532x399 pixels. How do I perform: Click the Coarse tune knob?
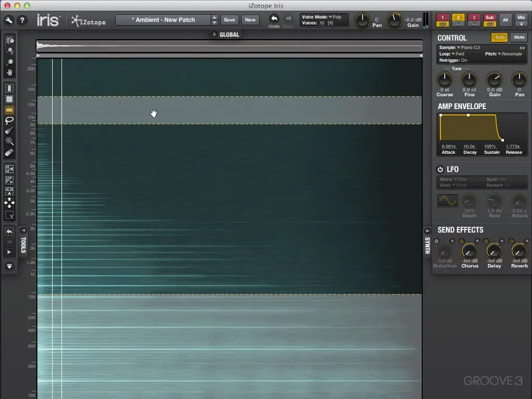tap(445, 79)
